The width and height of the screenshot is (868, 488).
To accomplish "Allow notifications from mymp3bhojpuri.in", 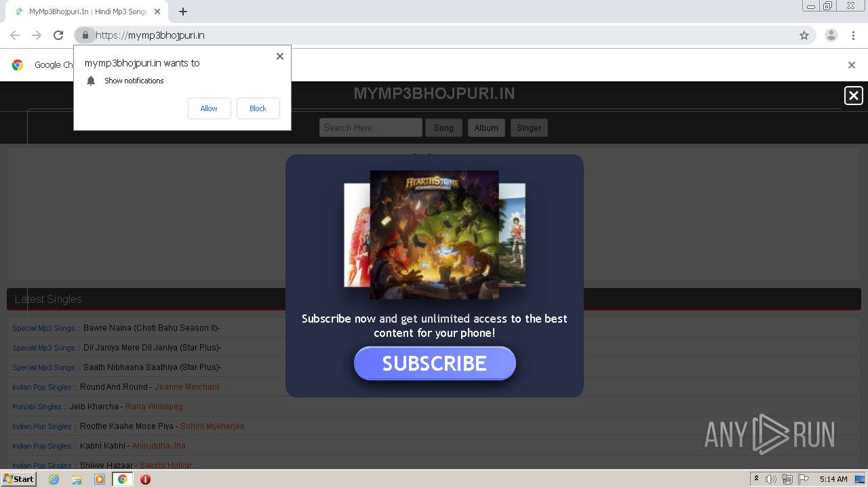I will [209, 108].
